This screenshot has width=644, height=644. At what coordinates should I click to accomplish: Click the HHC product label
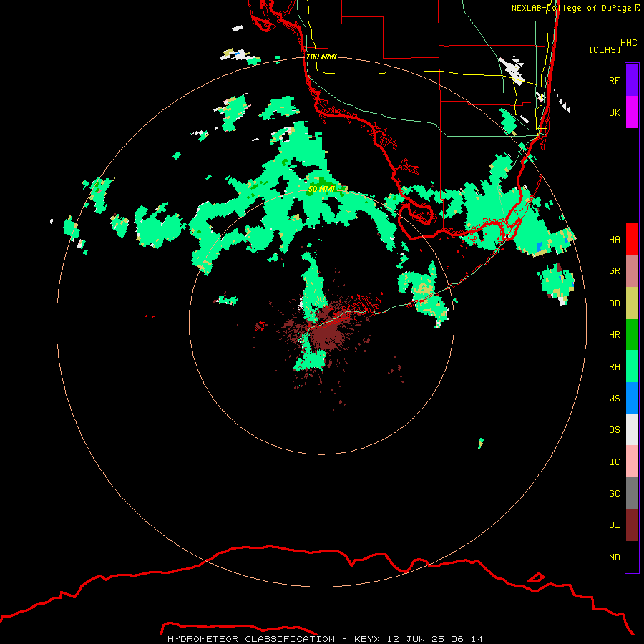(628, 43)
